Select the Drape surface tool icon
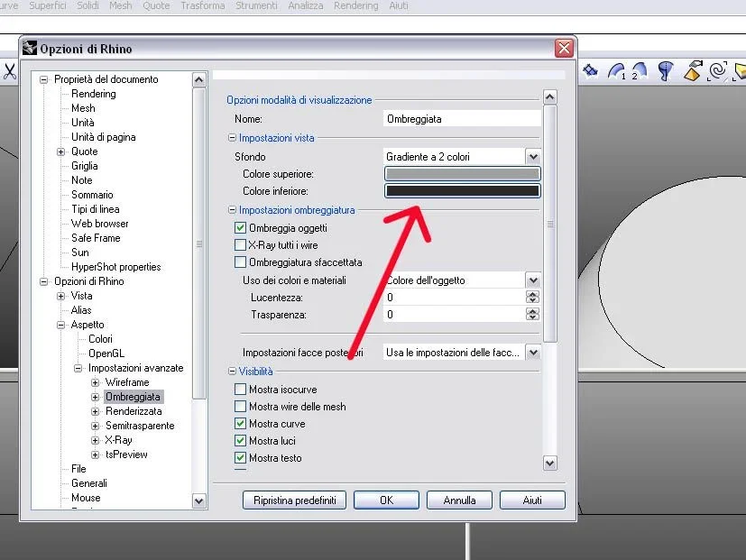Screen dimensions: 746x560 click(x=693, y=70)
